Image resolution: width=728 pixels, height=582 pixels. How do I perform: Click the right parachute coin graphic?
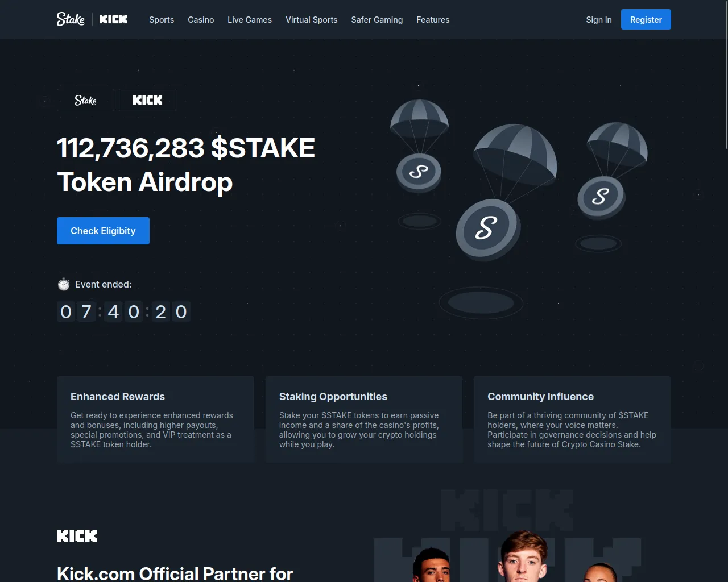coord(611,171)
